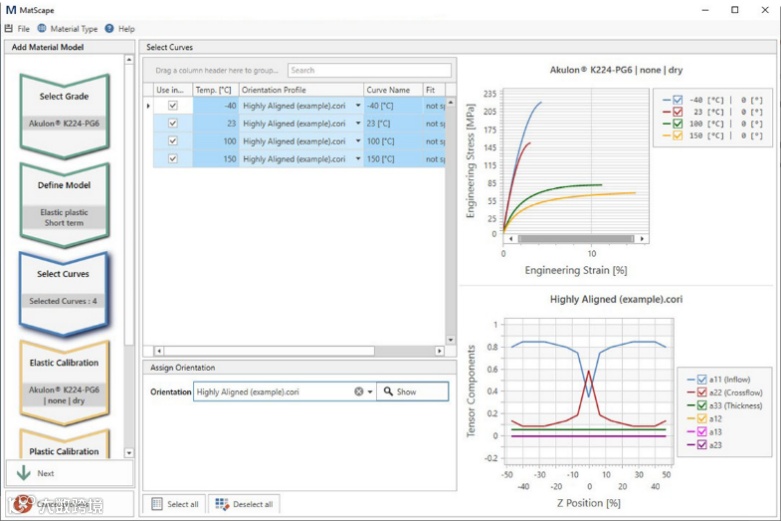Toggle the 100 [°C] curve in legend
The image size is (781, 521).
tap(677, 124)
